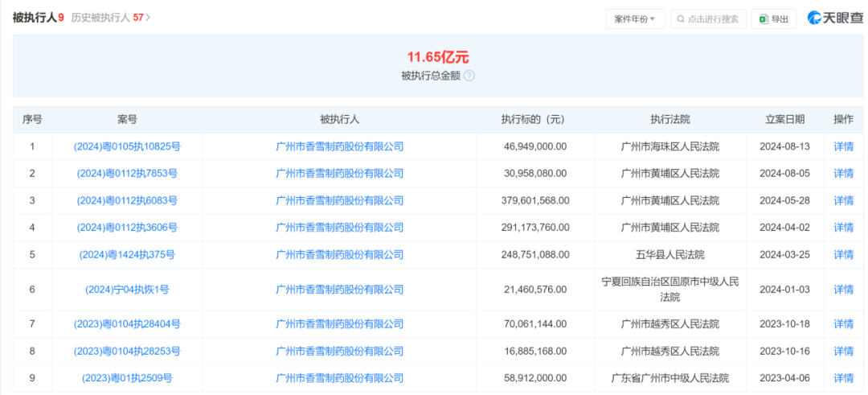
Task: Open case (2023)粤01执2509号
Action: tap(127, 377)
